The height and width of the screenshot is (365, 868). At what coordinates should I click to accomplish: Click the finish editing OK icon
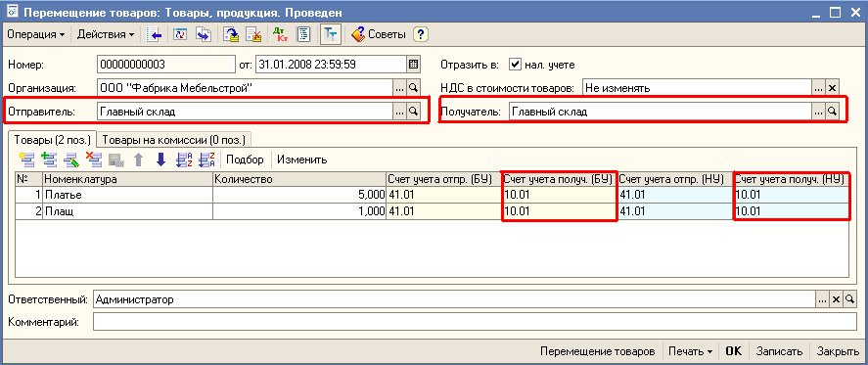click(x=116, y=160)
